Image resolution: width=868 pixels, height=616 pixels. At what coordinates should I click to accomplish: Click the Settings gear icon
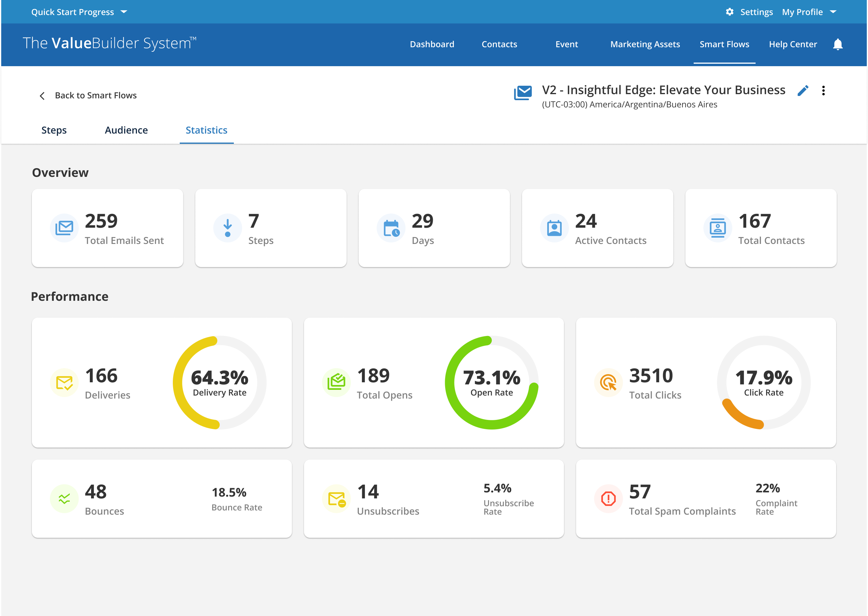[730, 12]
